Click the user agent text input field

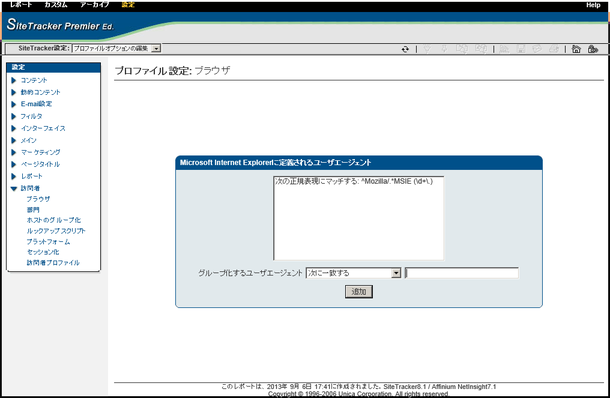(461, 273)
